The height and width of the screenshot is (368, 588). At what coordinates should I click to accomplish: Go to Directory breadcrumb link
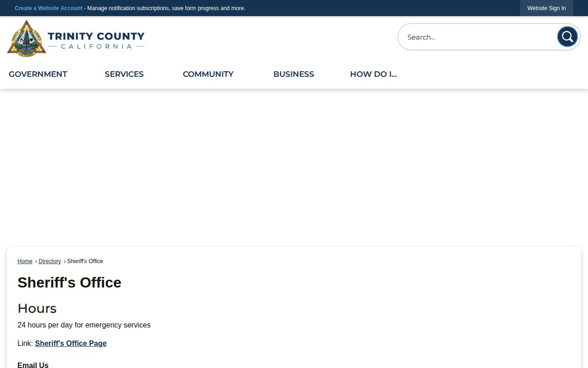(x=50, y=261)
